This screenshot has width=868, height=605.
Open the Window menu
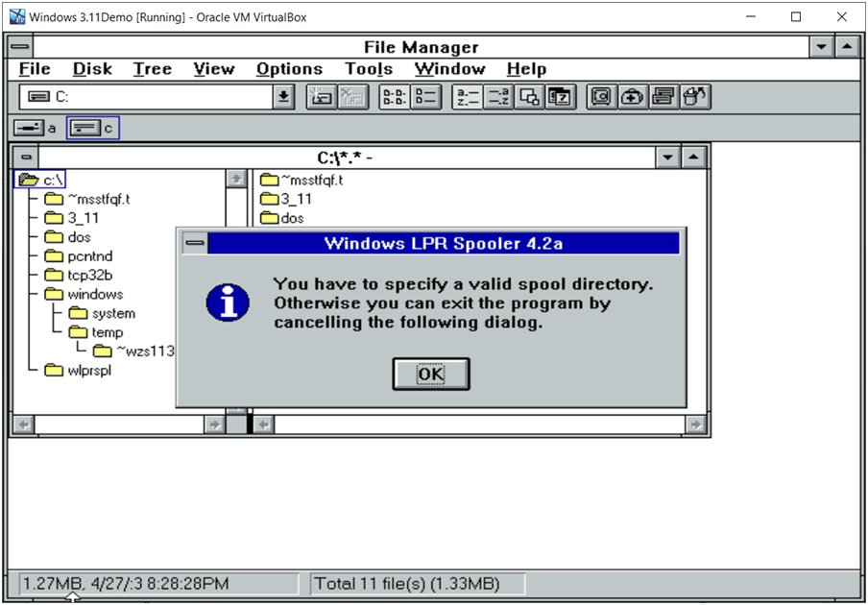click(449, 68)
